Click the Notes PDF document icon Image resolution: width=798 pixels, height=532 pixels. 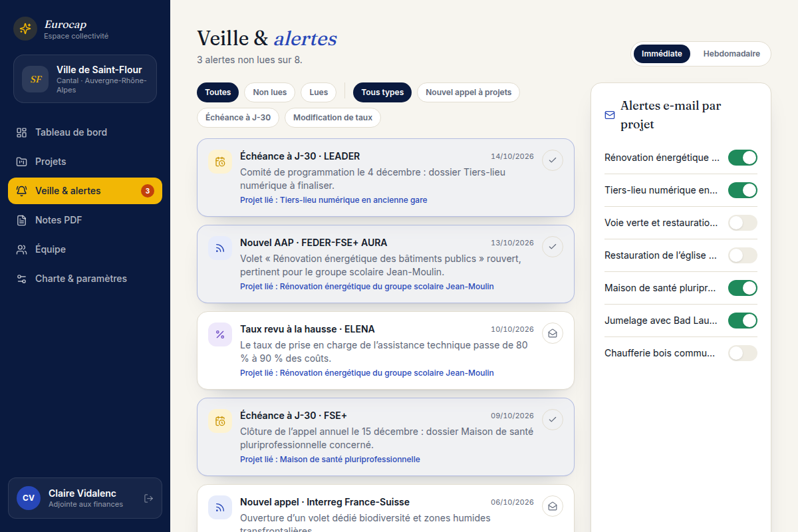pyautogui.click(x=22, y=220)
